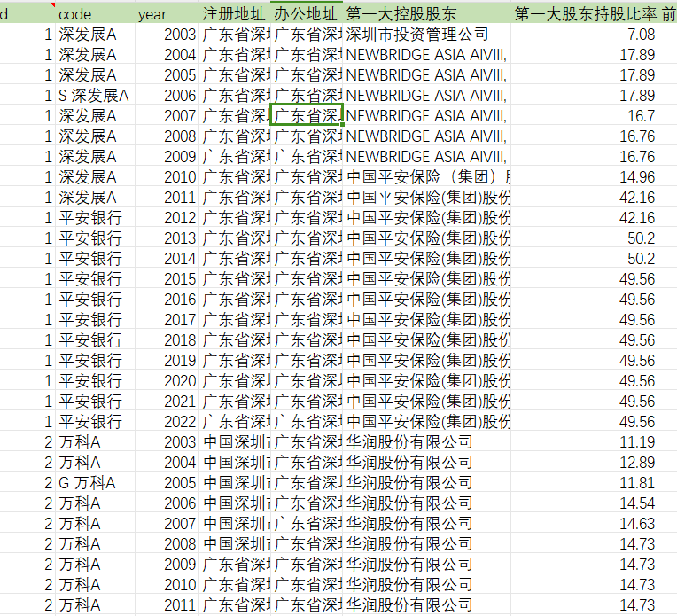The image size is (677, 616).
Task: Select the 'year' column header cell
Action: point(167,14)
